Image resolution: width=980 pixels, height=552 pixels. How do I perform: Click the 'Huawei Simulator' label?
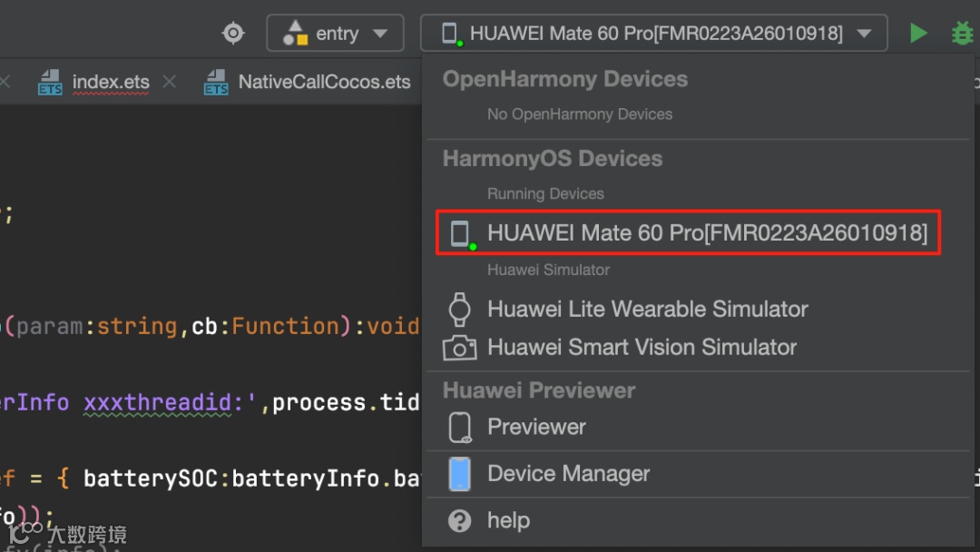coord(548,270)
